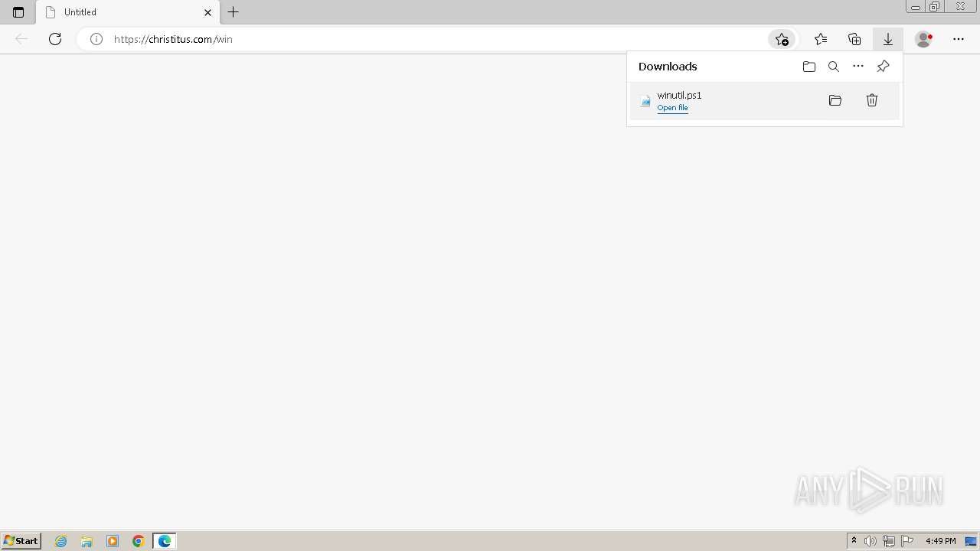Open Edge Settings and more menu

[959, 39]
